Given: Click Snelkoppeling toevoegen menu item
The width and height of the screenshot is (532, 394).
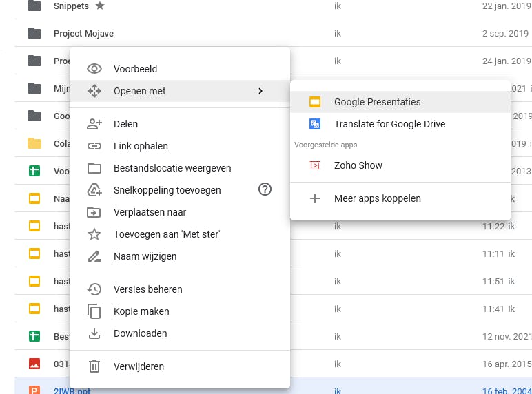Looking at the screenshot, I should pos(167,190).
